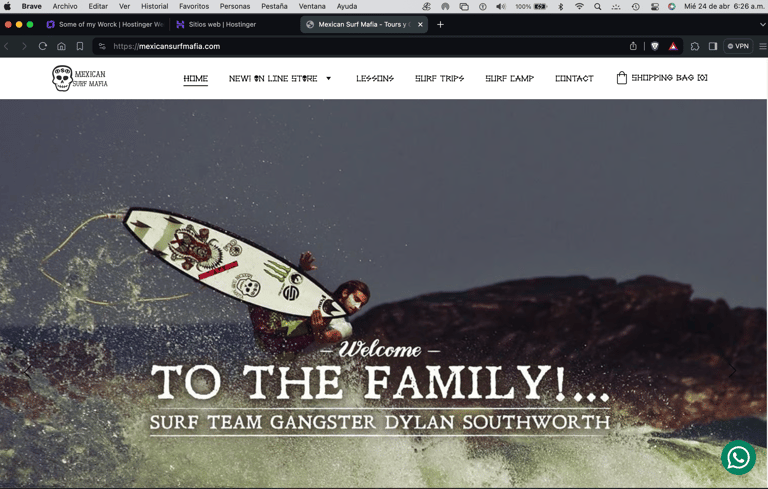768x489 pixels.
Task: Open Brave Shields lion icon
Action: click(655, 46)
